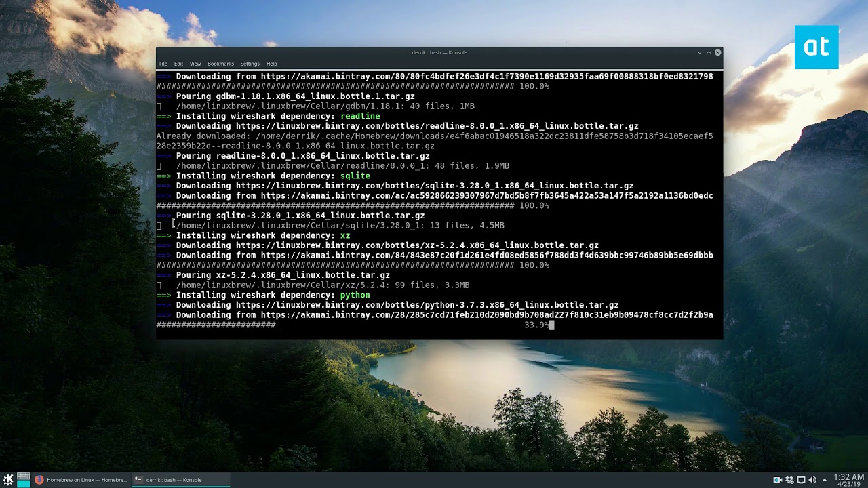
Task: Click the screen recorder tray icon
Action: pos(778,480)
